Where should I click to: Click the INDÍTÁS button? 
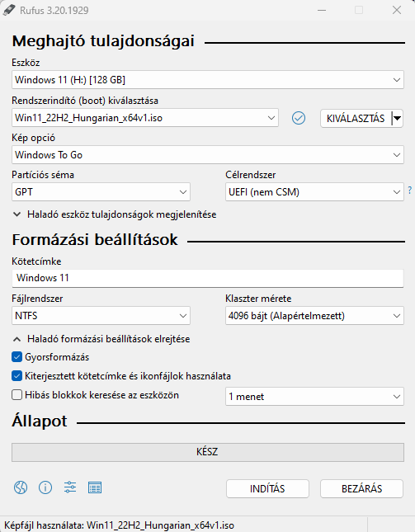[267, 489]
